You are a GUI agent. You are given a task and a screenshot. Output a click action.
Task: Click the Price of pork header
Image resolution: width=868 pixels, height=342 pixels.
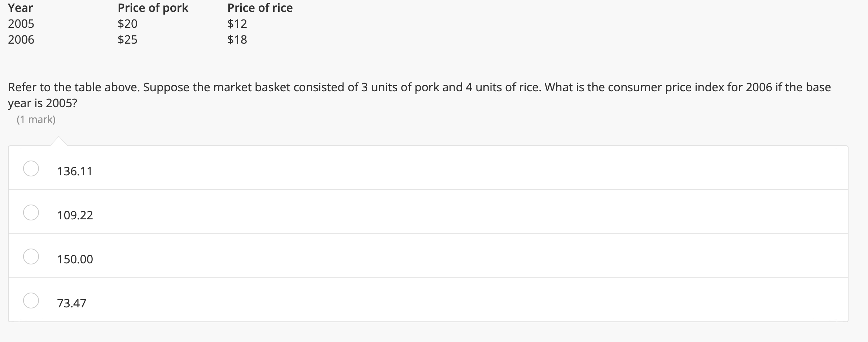153,8
